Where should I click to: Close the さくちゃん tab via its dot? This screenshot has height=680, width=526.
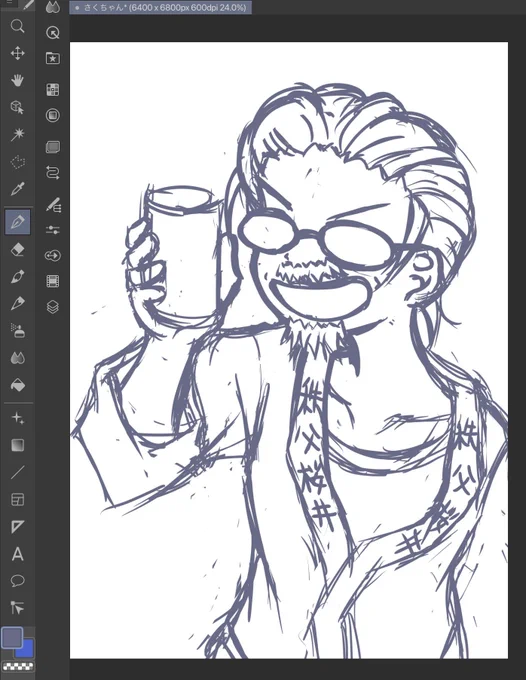tap(77, 8)
